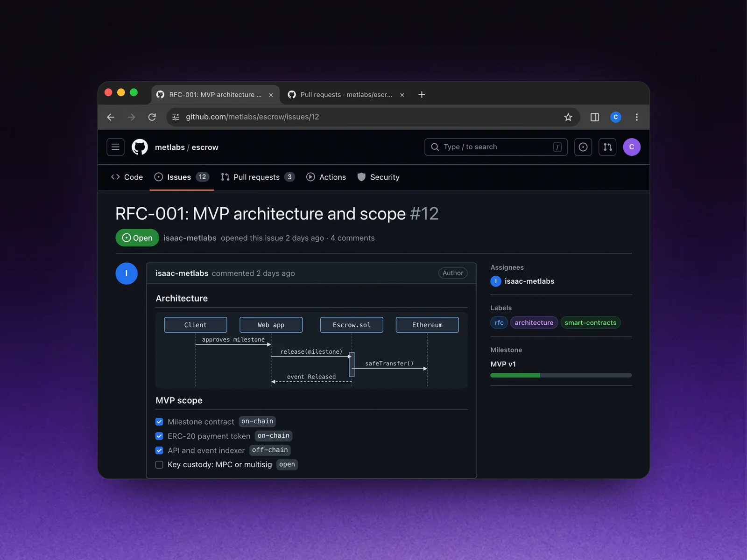
Task: View site information icon in address bar
Action: tap(176, 117)
